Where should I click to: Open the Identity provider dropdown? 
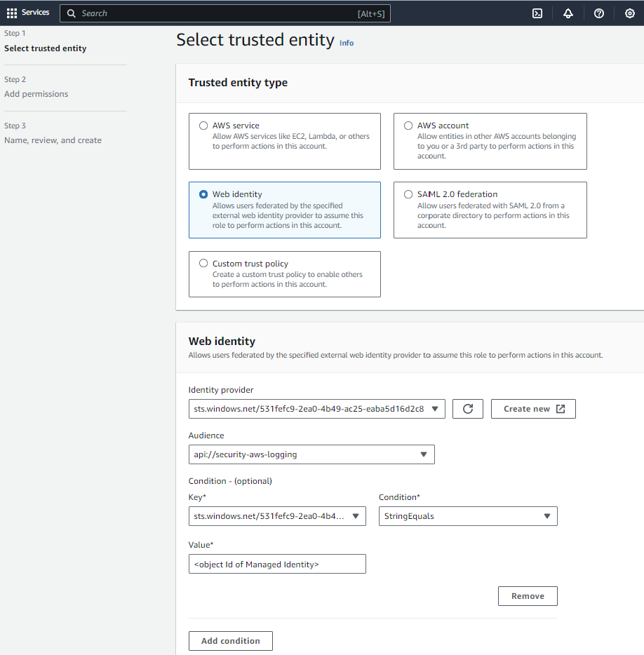(317, 409)
